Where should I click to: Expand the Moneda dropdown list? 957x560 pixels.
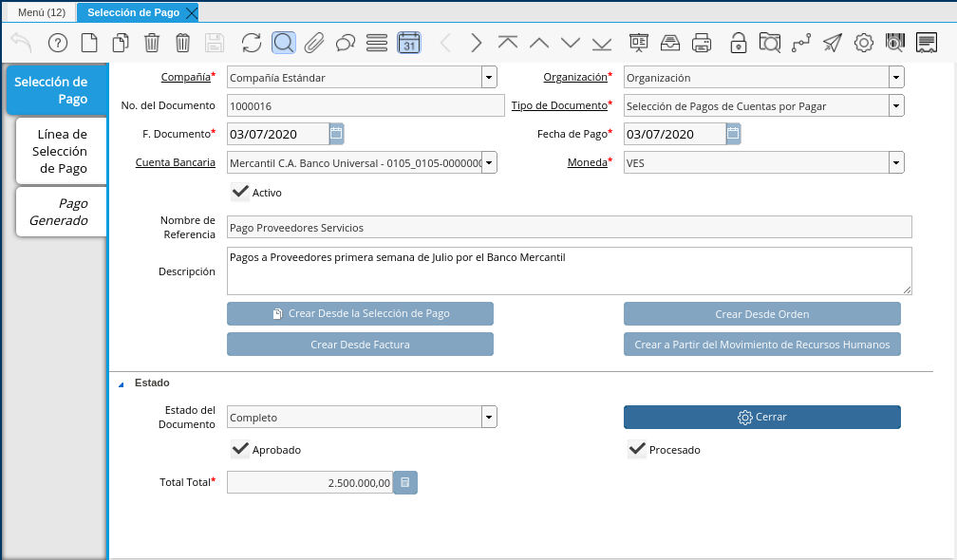pyautogui.click(x=896, y=163)
